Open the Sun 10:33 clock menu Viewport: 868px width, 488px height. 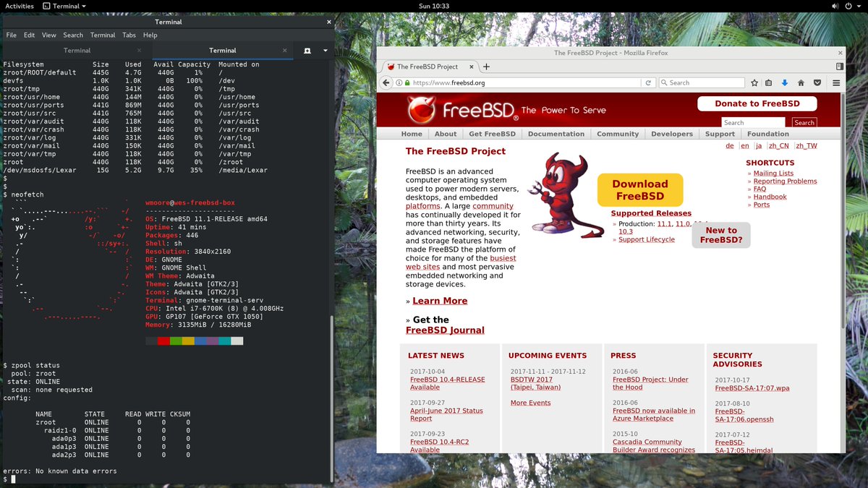point(434,6)
